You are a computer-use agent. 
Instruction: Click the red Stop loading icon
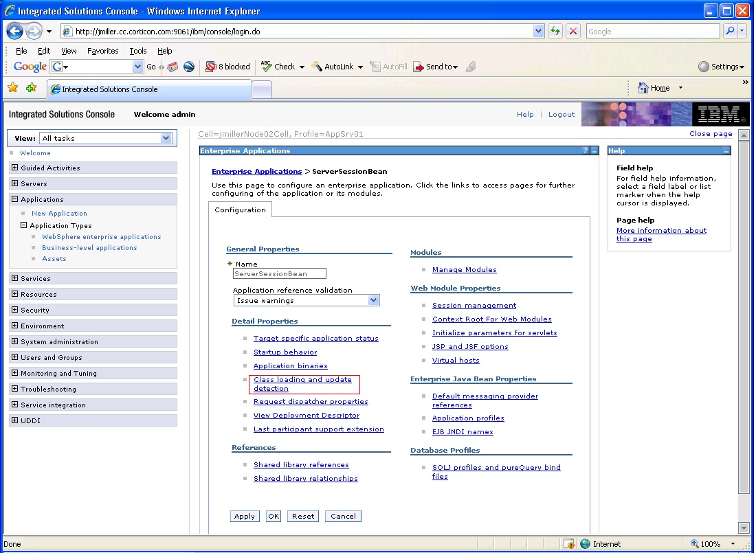pyautogui.click(x=572, y=32)
